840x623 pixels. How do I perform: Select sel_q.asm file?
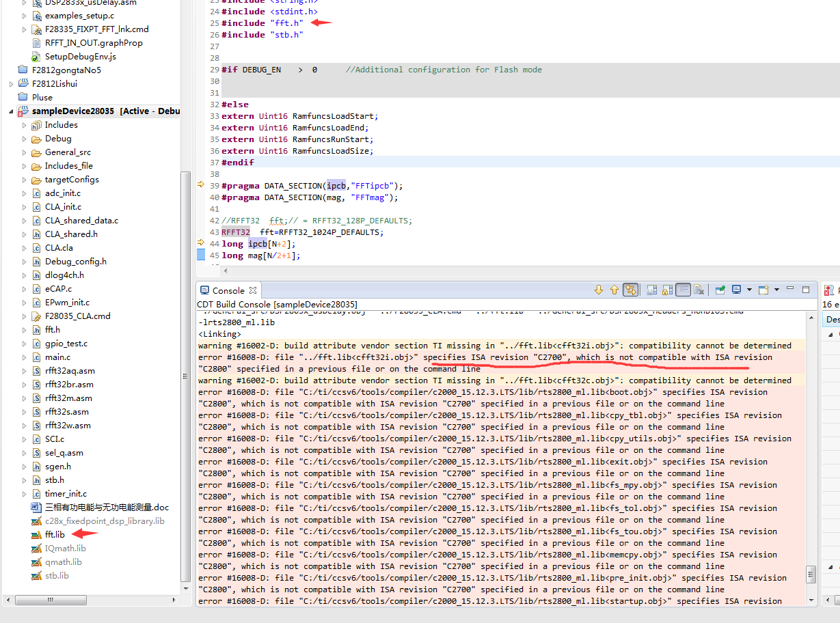(64, 452)
